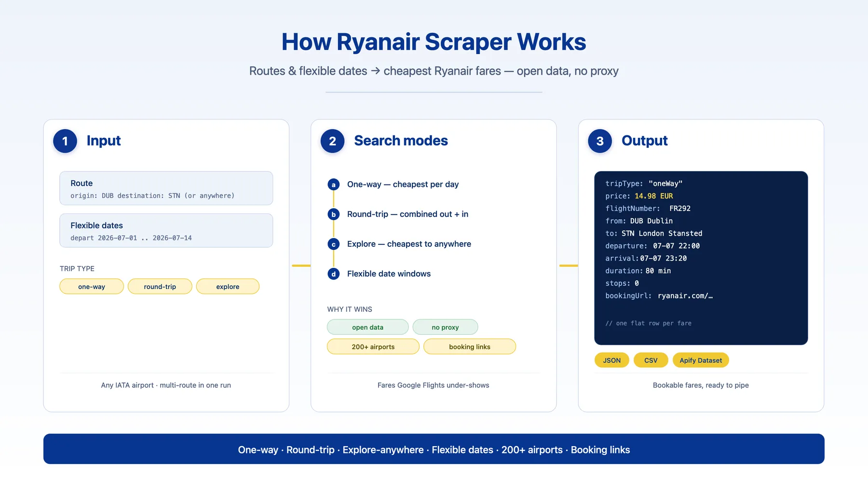Click the circled 'b' bullet for Round-trip
This screenshot has height=488, width=868.
coord(333,214)
